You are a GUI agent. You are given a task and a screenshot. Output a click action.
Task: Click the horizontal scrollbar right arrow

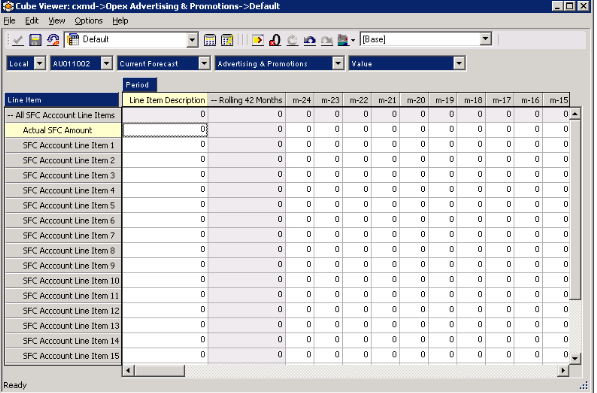(563, 370)
